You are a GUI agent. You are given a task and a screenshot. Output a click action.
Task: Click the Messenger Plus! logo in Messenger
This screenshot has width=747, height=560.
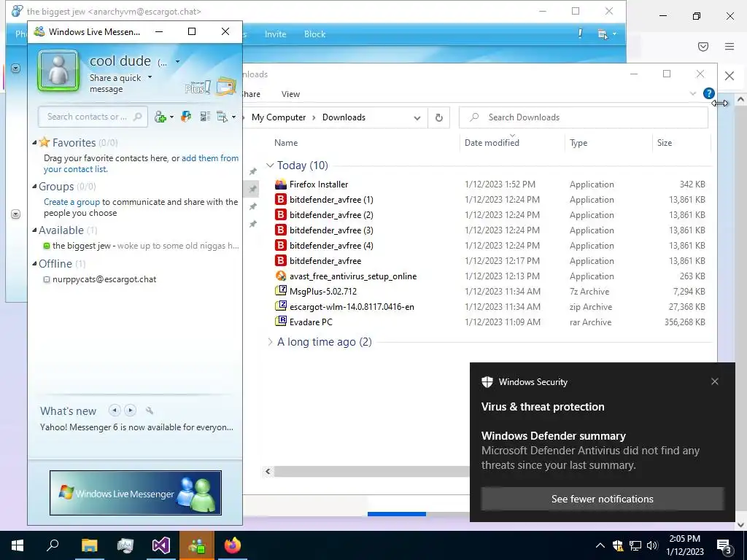click(197, 87)
